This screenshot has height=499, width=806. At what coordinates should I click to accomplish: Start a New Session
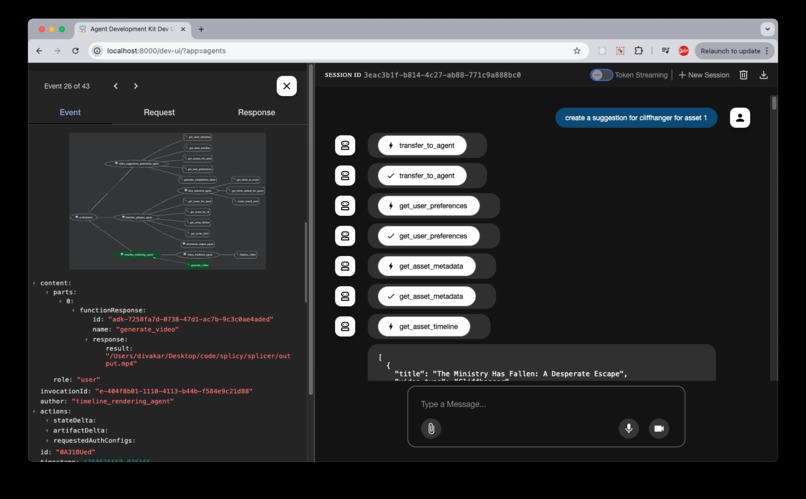click(704, 75)
